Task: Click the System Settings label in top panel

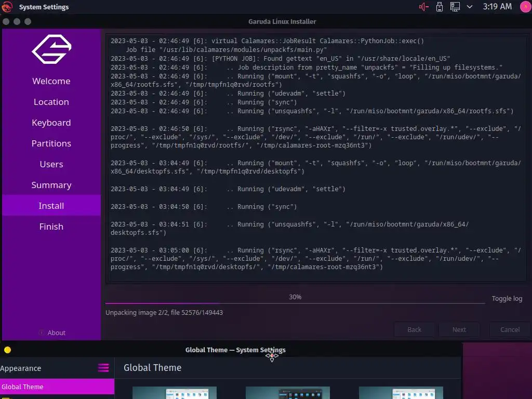Action: pyautogui.click(x=44, y=7)
